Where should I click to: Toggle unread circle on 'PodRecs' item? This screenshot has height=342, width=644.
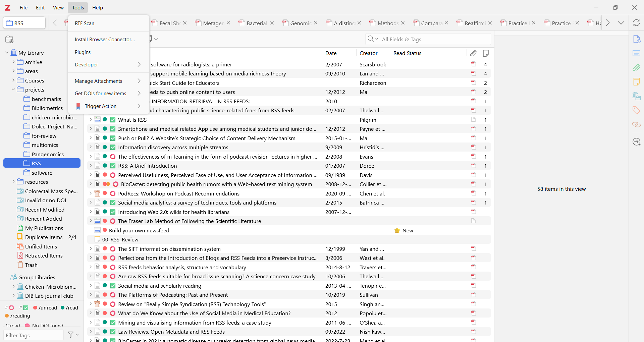coord(113,193)
